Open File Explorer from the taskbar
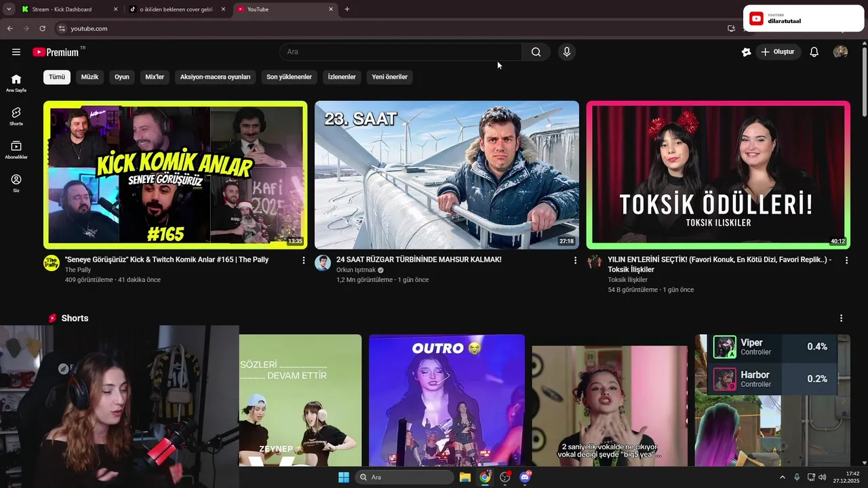Viewport: 868px width, 488px height. [x=465, y=477]
